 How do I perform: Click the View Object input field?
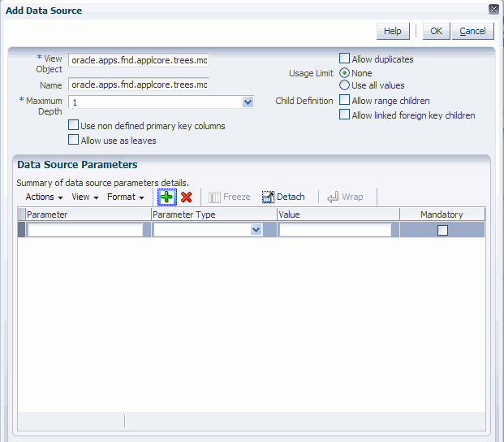139,60
